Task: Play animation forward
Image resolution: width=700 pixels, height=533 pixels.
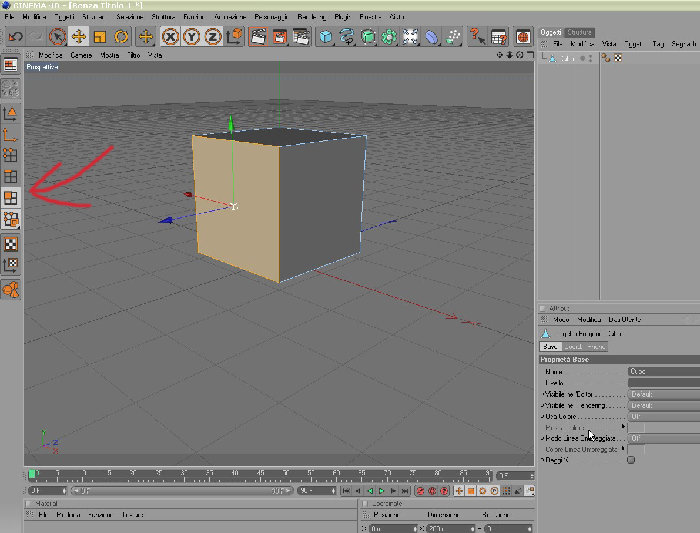Action: tap(382, 491)
